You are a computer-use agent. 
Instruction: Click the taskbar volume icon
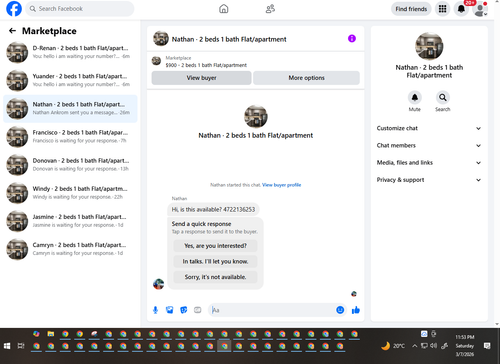point(434,346)
